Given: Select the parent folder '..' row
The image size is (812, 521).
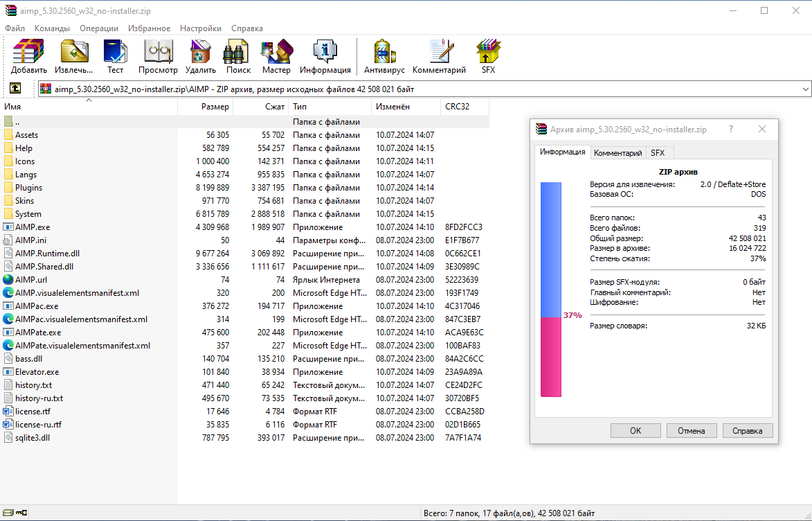Looking at the screenshot, I should coord(244,122).
